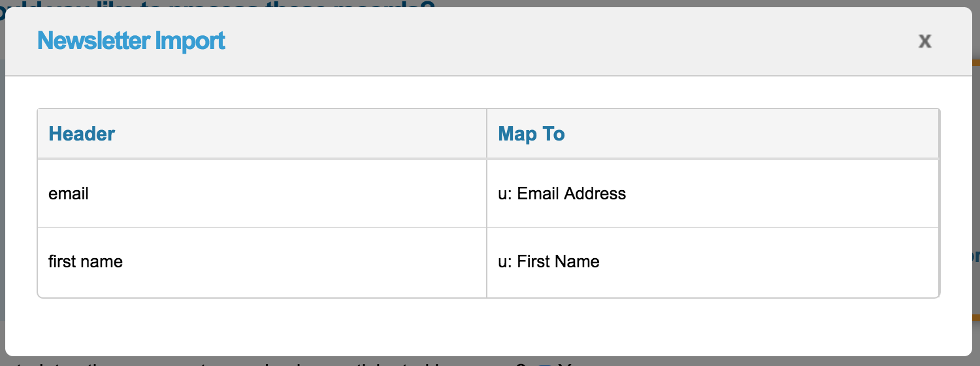Click the dimmed backdrop left of the dialog

point(2,196)
